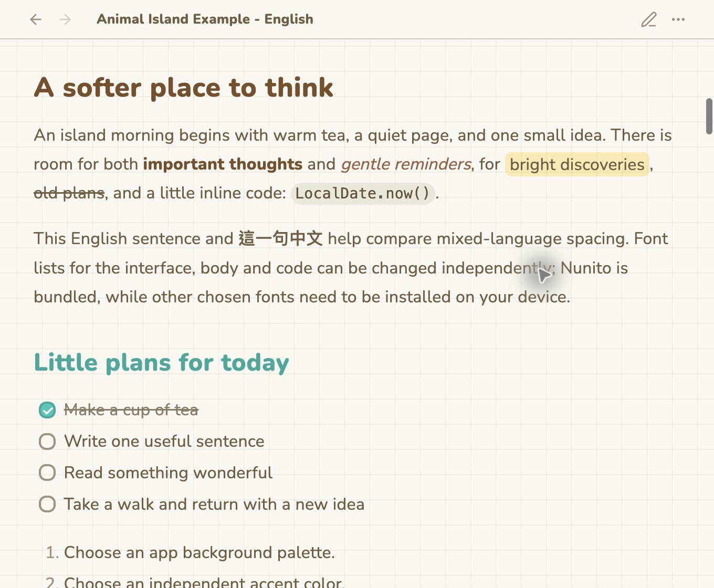Click list item "Choose an independent accent color."
The height and width of the screenshot is (588, 714).
pos(204,582)
